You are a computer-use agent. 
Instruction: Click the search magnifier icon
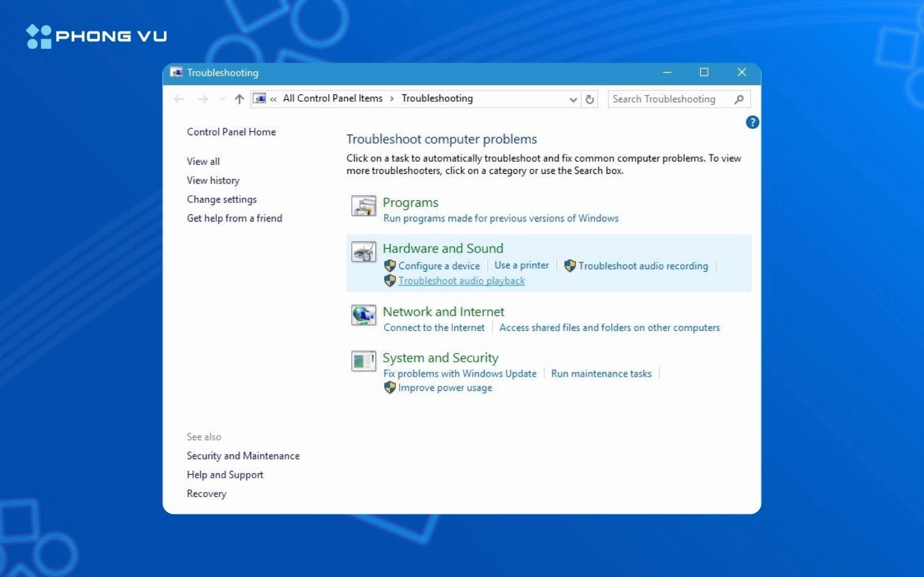click(x=739, y=99)
